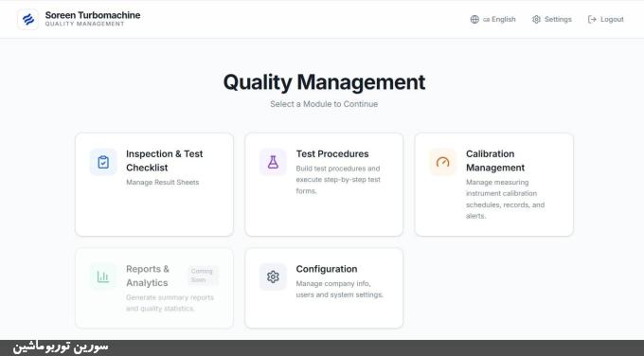
Task: Open the Test Procedures module
Action: tap(324, 185)
